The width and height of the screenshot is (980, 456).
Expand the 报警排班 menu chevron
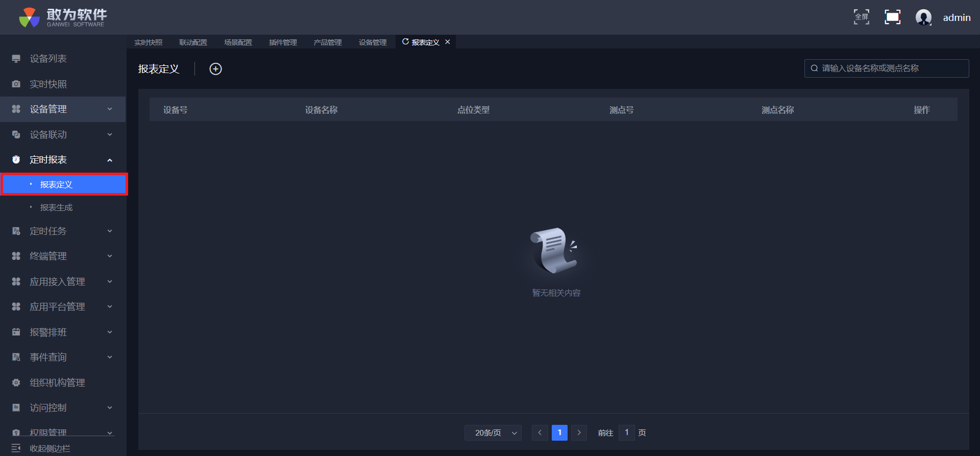coord(110,332)
